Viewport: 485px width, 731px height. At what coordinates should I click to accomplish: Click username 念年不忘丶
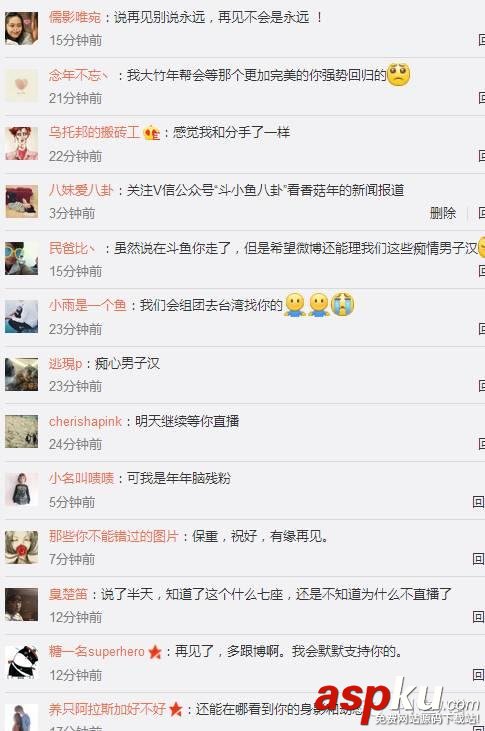[x=79, y=75]
